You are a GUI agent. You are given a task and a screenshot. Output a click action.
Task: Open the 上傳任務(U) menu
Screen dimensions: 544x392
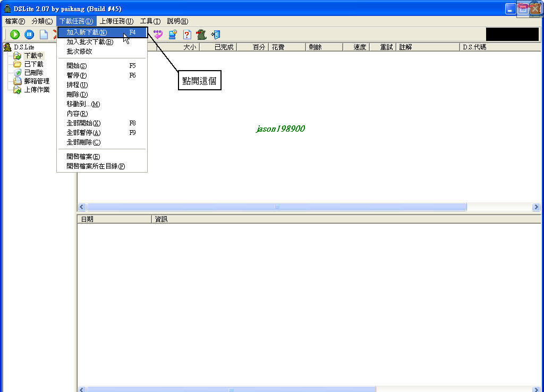[116, 21]
